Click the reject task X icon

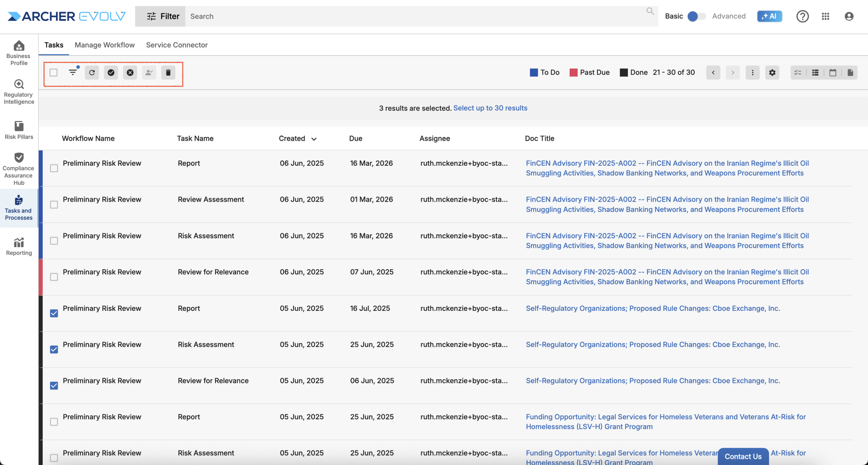point(130,73)
